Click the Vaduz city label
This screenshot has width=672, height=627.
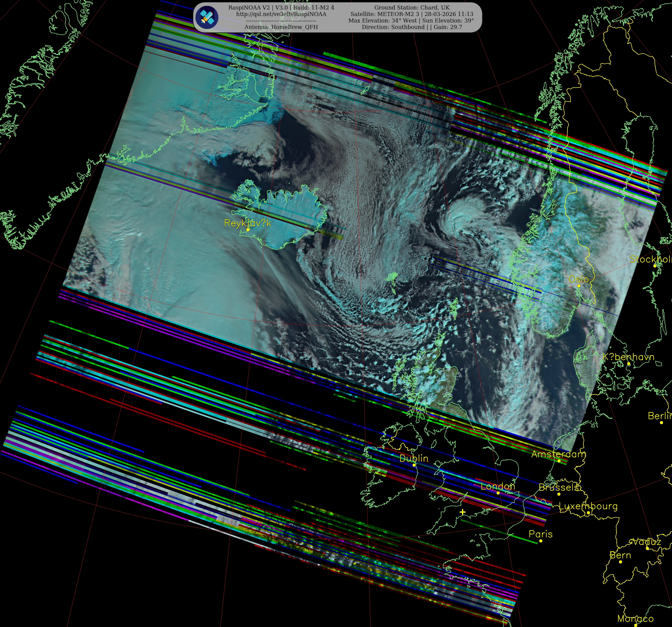[x=647, y=541]
